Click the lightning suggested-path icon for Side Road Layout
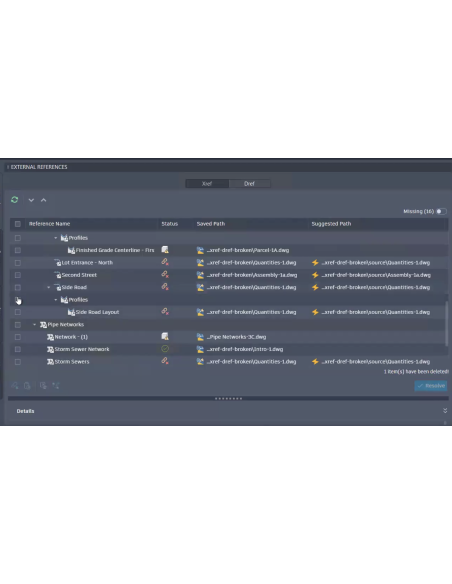 [315, 312]
